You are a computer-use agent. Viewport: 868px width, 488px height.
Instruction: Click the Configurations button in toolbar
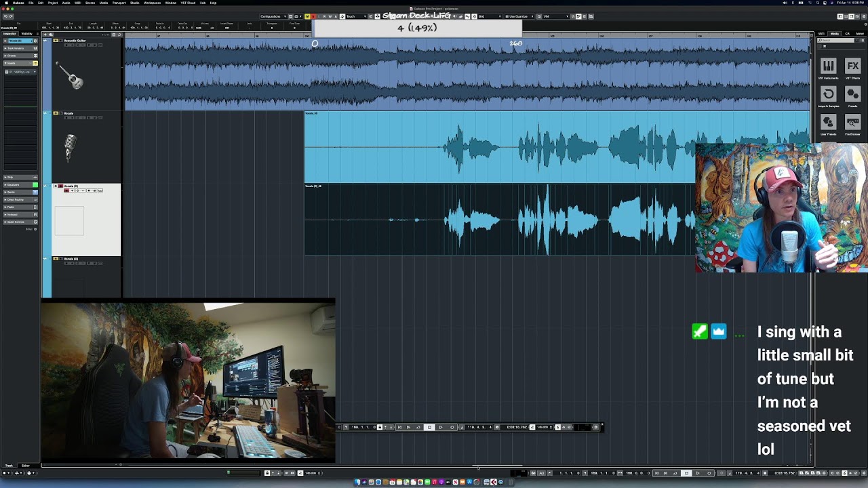[x=273, y=16]
